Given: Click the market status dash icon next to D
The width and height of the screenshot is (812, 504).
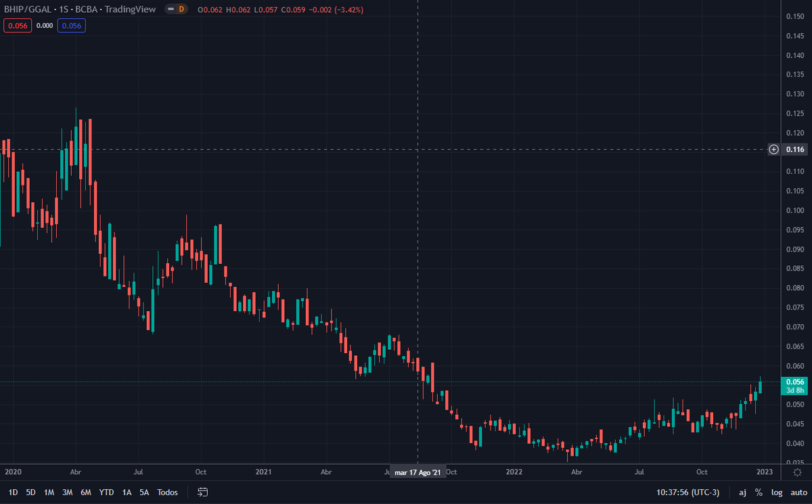Looking at the screenshot, I should (171, 9).
